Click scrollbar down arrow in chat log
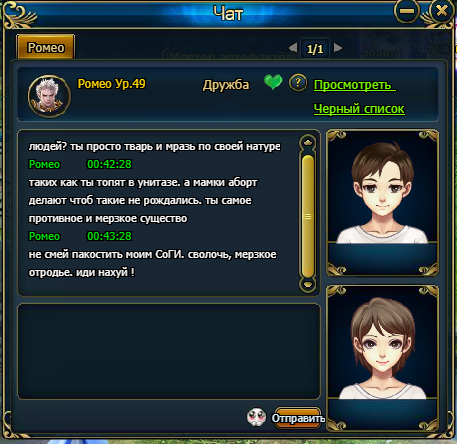The width and height of the screenshot is (457, 444). pos(308,285)
